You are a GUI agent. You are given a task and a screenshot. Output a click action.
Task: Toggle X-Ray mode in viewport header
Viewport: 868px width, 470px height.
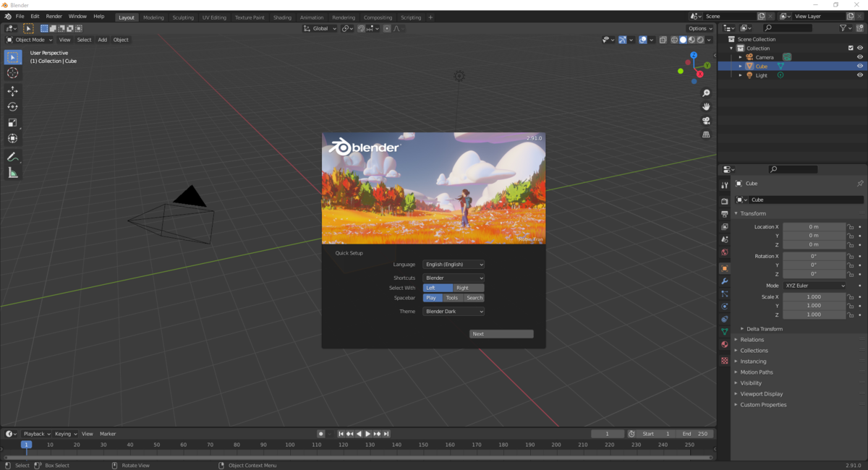point(663,40)
